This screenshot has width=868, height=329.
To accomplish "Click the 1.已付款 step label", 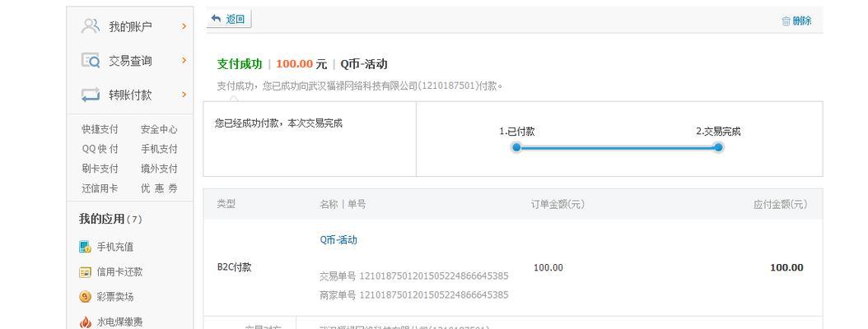I will (517, 132).
